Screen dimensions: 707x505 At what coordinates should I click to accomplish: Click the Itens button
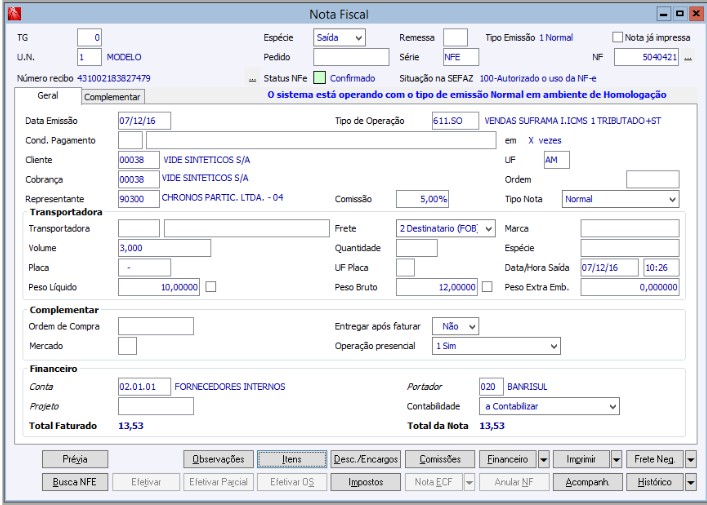(292, 459)
